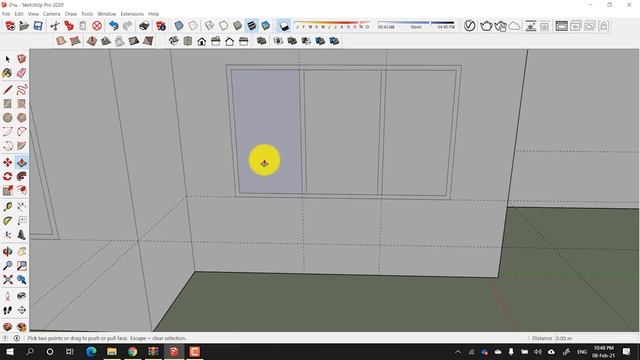Pick the Zoom magnifier tool
This screenshot has height=360, width=640.
(x=7, y=266)
